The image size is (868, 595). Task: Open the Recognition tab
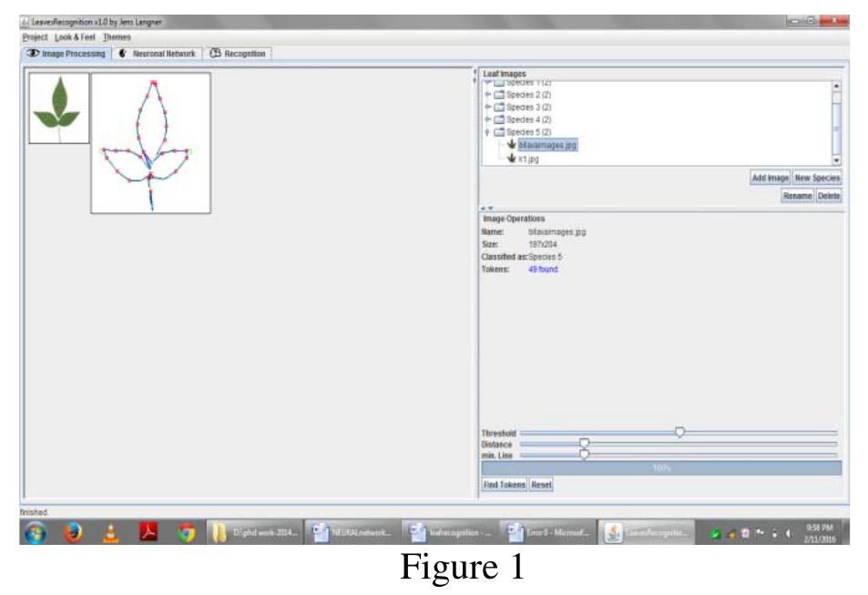tap(238, 54)
